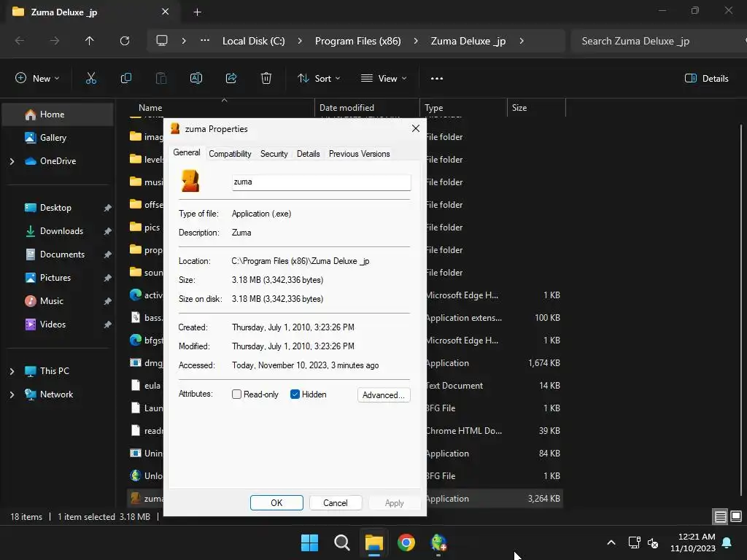Expand chevron after Program Files (x86) in path

[x=416, y=41]
